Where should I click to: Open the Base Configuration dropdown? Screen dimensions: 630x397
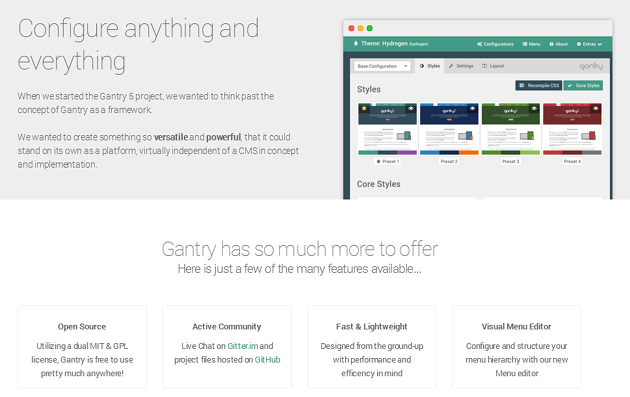point(382,66)
